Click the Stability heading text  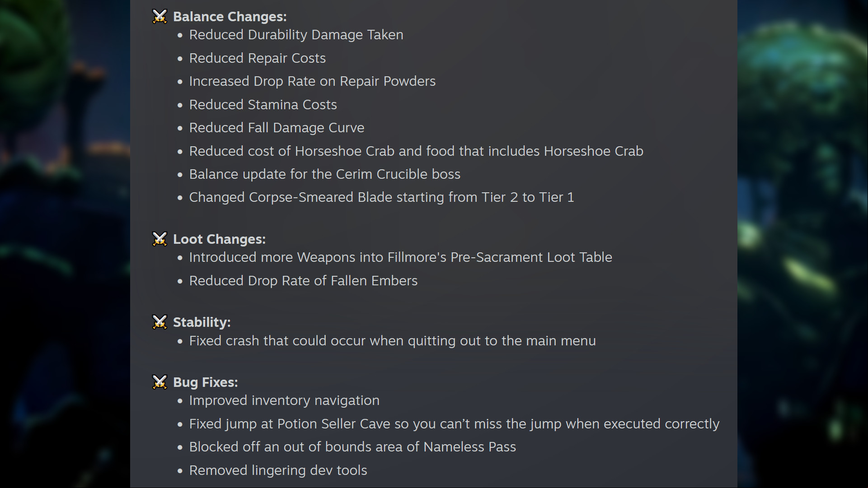tap(202, 322)
